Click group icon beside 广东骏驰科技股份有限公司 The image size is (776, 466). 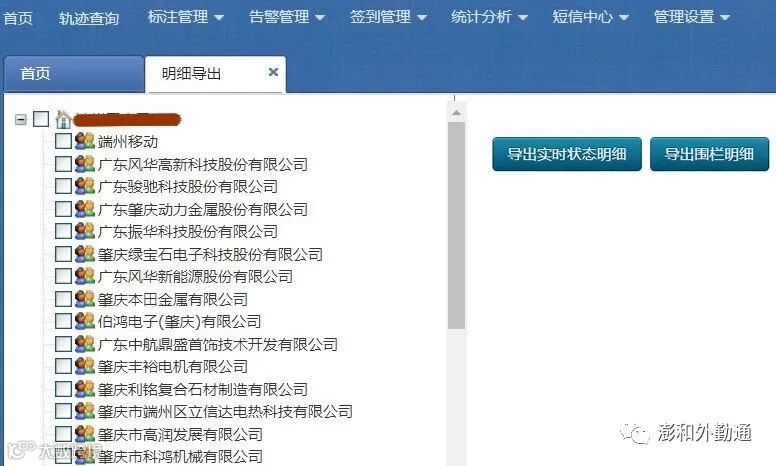[85, 186]
